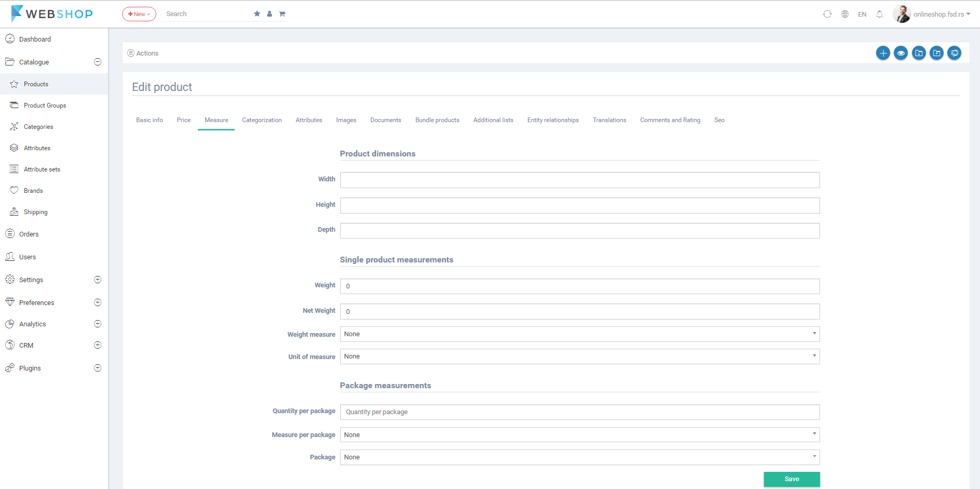
Task: Click the folder download action button
Action: [x=919, y=53]
